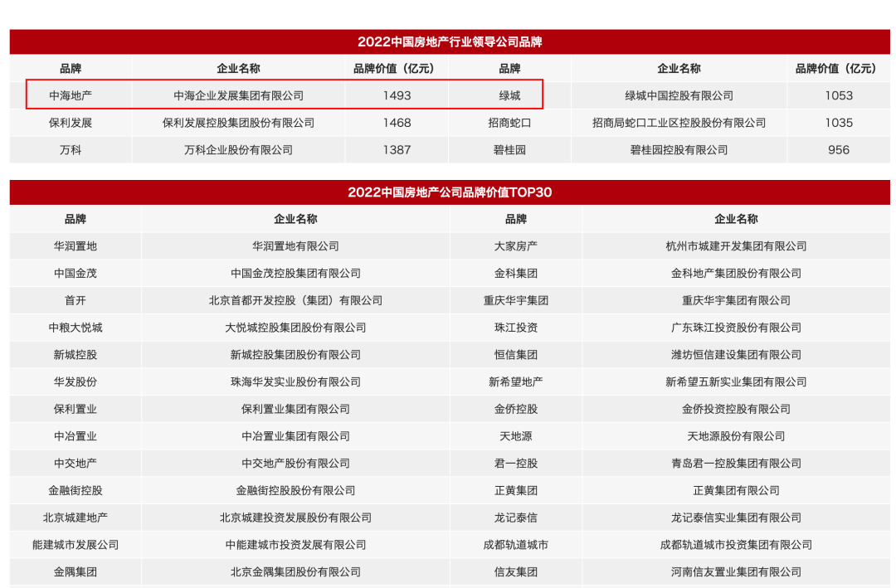Click brand value 956

839,150
